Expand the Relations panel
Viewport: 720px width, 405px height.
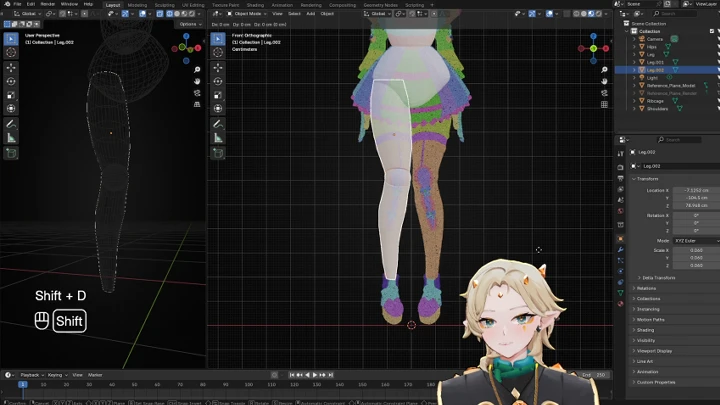[x=644, y=288]
